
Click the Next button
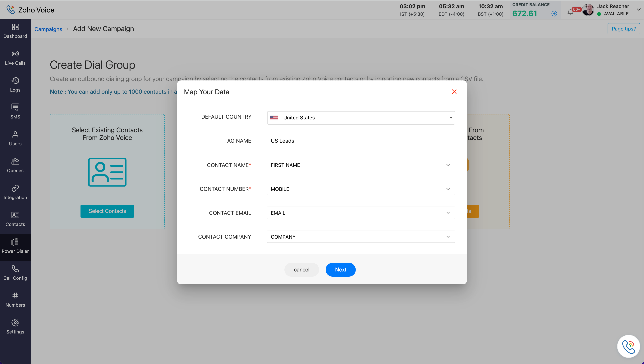click(x=340, y=270)
